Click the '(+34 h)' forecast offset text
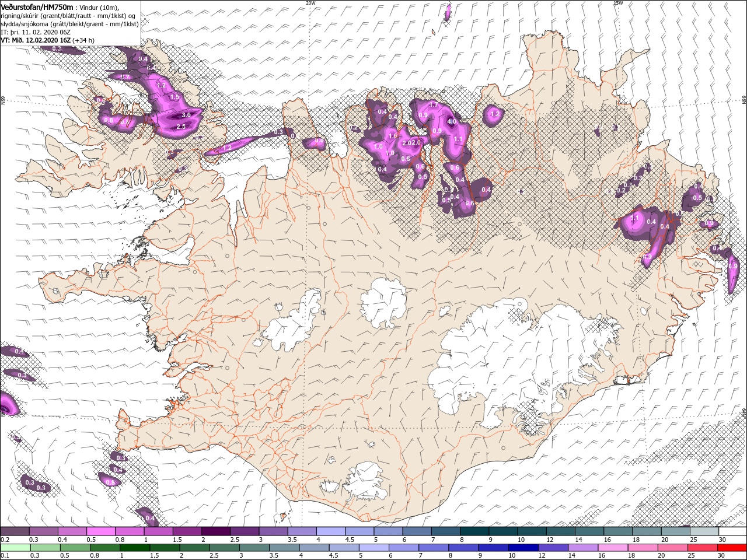Viewport: 747px width, 560px height. [83, 40]
